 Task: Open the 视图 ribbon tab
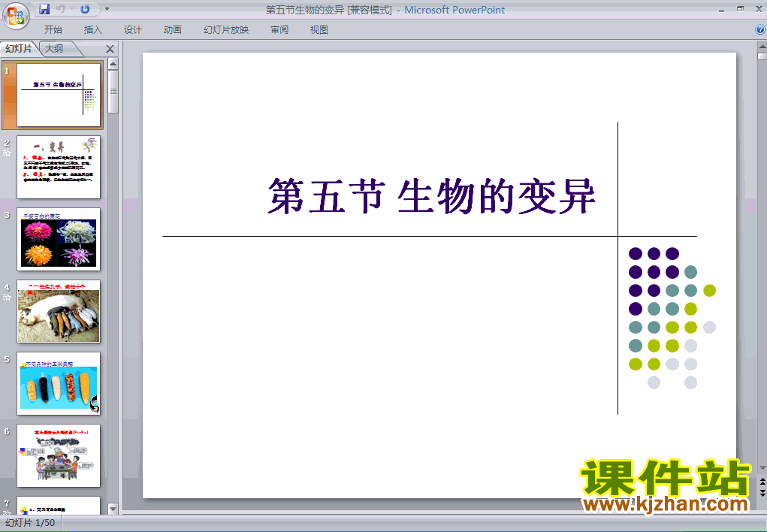(319, 30)
